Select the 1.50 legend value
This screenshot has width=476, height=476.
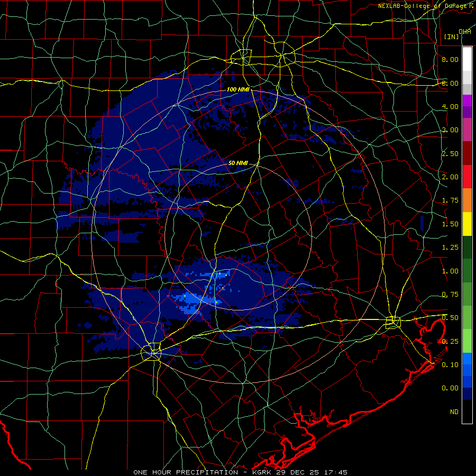[x=450, y=224]
